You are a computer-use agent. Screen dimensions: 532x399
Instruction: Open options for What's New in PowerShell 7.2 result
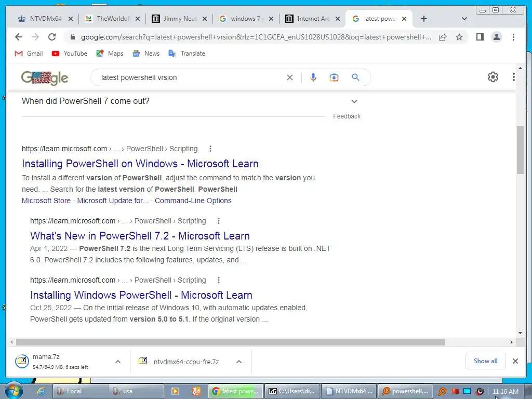click(x=219, y=221)
